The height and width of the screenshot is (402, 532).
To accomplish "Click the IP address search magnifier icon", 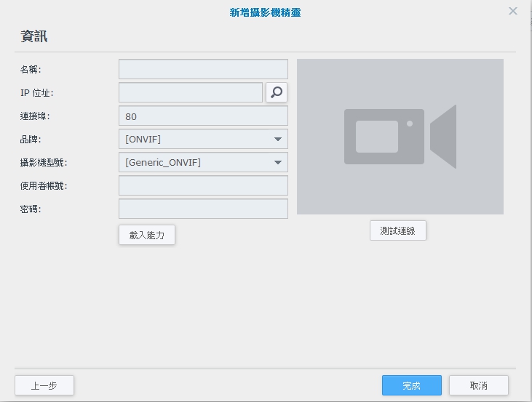I will pyautogui.click(x=277, y=92).
